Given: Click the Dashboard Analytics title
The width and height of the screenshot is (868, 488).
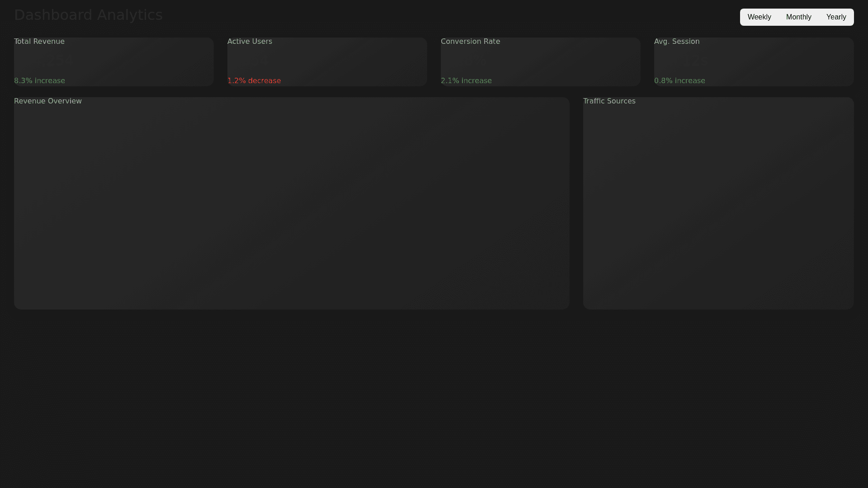Looking at the screenshot, I should 88,15.
